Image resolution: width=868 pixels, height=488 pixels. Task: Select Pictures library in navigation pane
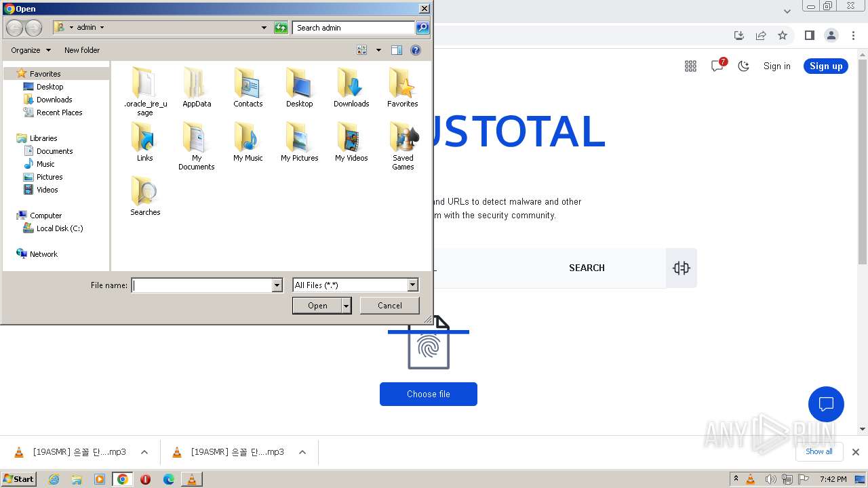pos(50,177)
